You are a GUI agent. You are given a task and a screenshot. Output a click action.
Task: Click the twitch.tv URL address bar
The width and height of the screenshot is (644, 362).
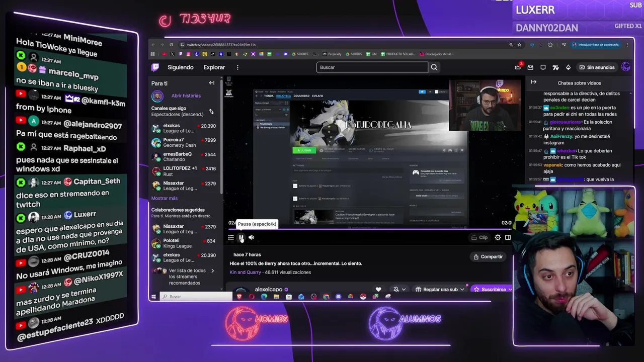342,45
